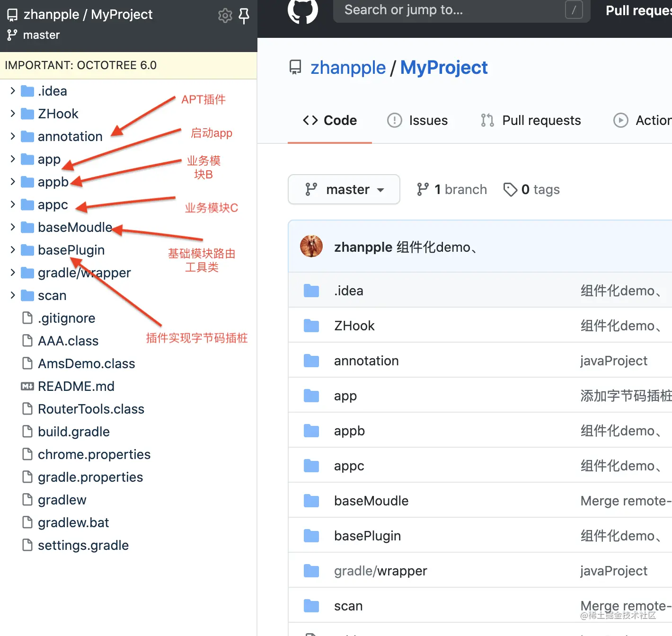Click appc folder icon in file list
This screenshot has width=672, height=636.
coord(311,466)
